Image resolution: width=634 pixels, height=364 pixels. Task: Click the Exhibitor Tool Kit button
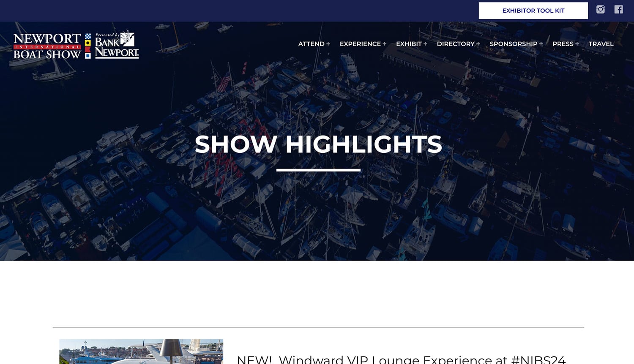click(x=533, y=11)
